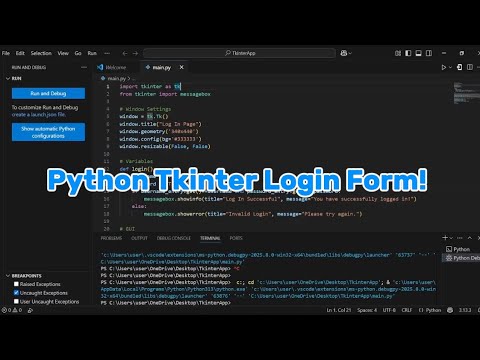This screenshot has width=480, height=360.
Task: Click the window.config(bg='#333333') line
Action: 160,139
